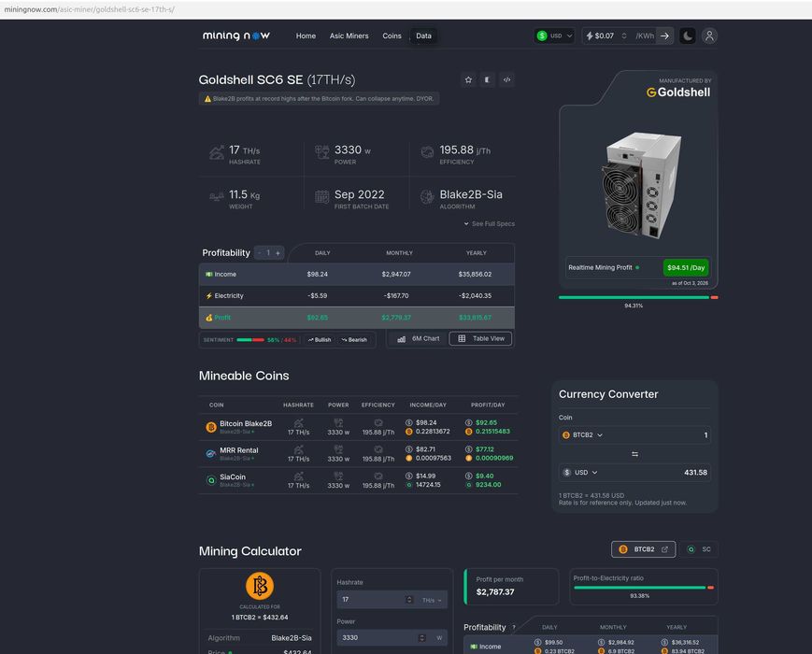The image size is (812, 654).
Task: Click the embed code icon
Action: pos(507,79)
